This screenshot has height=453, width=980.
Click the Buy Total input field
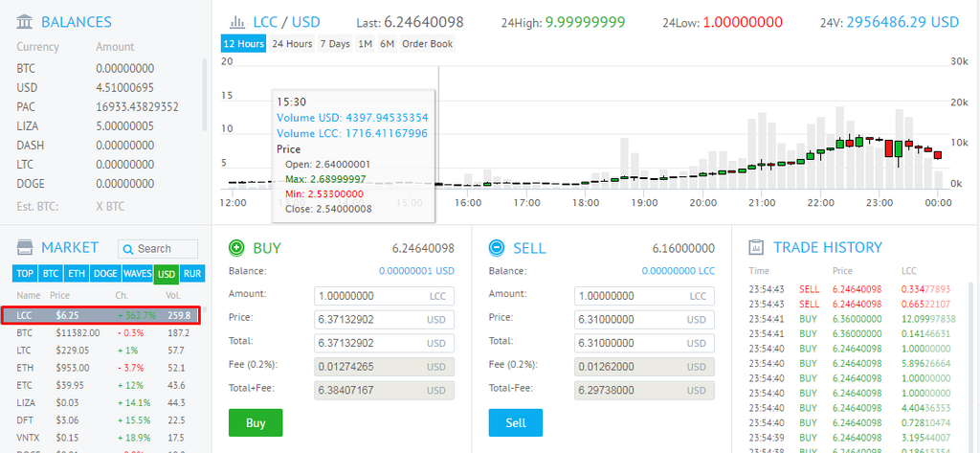(385, 344)
